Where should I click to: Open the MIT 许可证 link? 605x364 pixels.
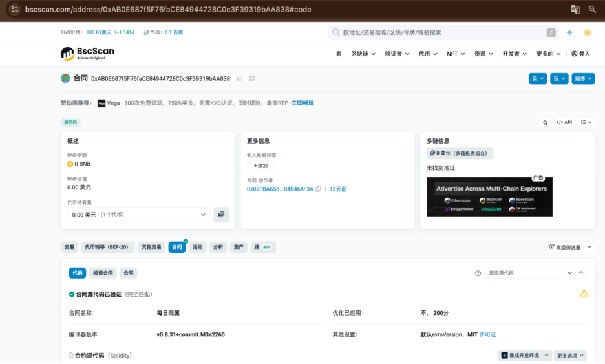coord(487,334)
